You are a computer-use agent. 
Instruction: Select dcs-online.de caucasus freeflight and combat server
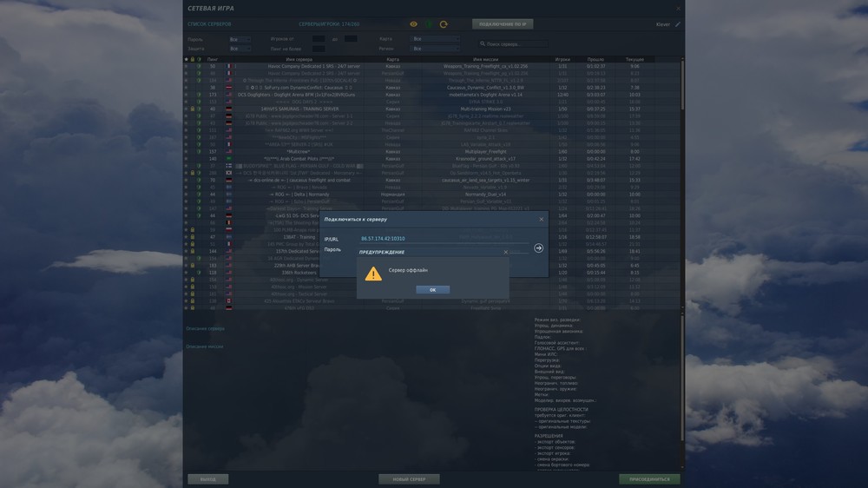pyautogui.click(x=431, y=180)
